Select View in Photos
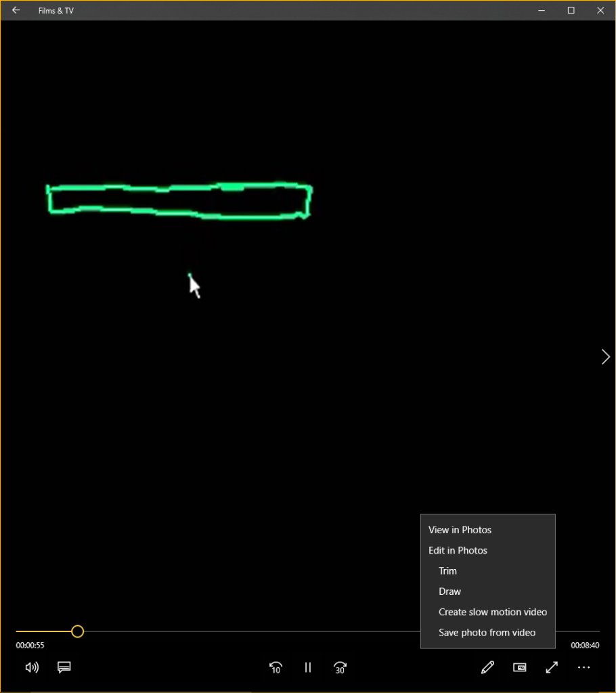Viewport: 616px width, 693px height. (x=460, y=530)
